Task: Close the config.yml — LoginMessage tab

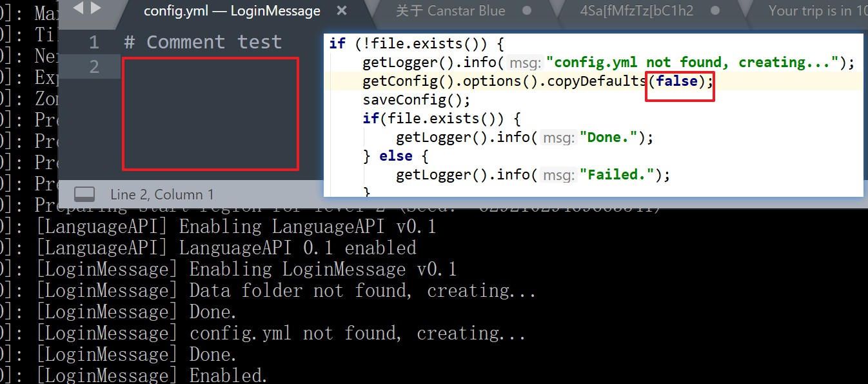Action: coord(342,10)
